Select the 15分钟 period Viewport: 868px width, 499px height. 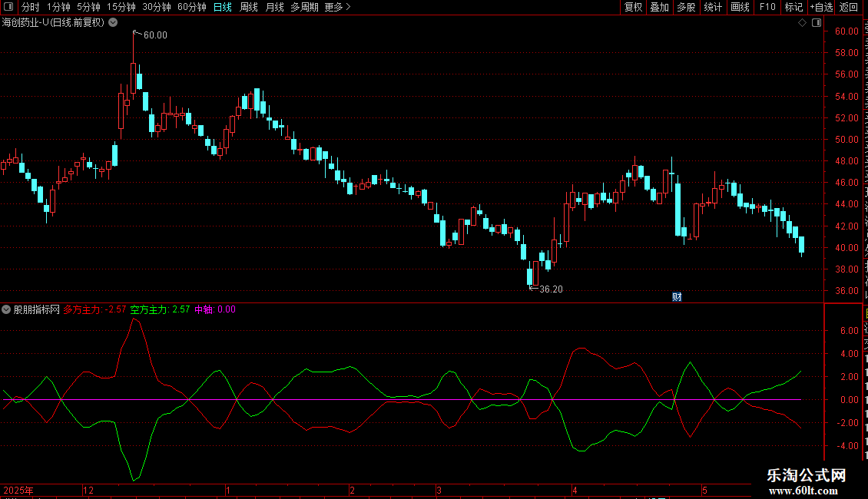(121, 7)
